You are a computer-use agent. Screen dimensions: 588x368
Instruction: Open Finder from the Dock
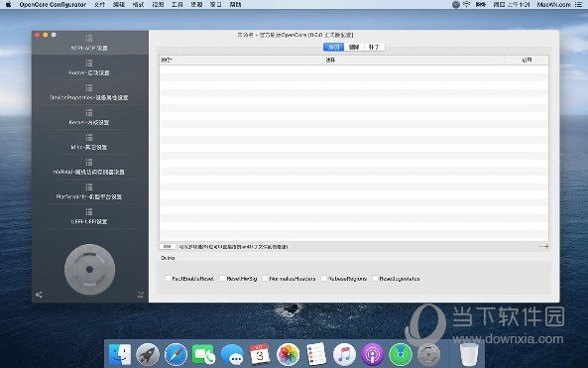point(120,354)
